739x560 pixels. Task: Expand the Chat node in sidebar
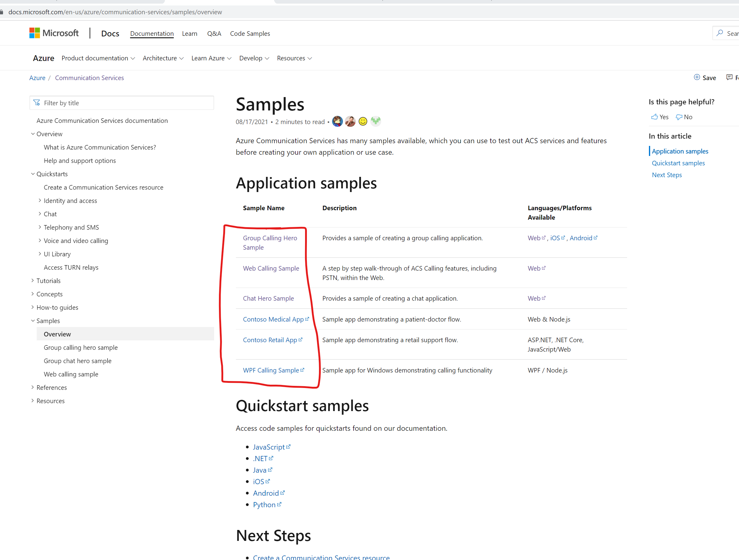tap(40, 214)
